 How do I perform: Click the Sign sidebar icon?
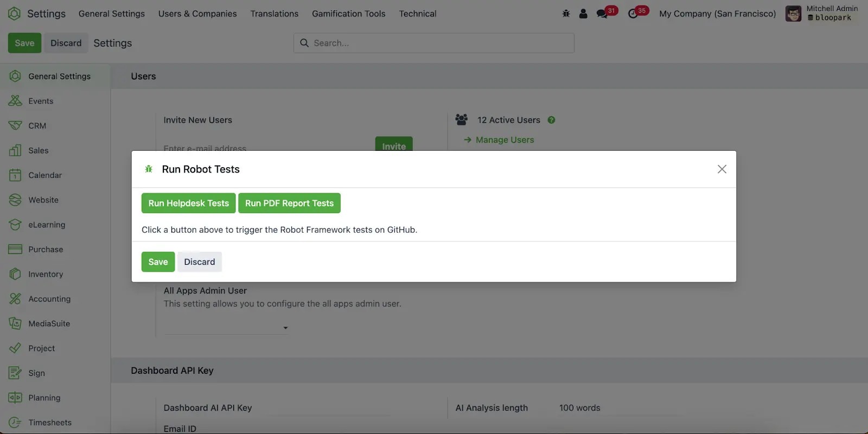(x=15, y=373)
